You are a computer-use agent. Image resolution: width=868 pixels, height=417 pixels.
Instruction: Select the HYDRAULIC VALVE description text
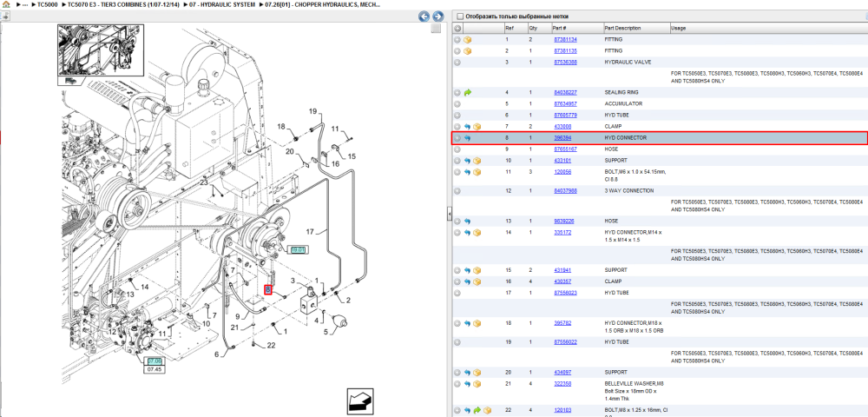click(626, 63)
